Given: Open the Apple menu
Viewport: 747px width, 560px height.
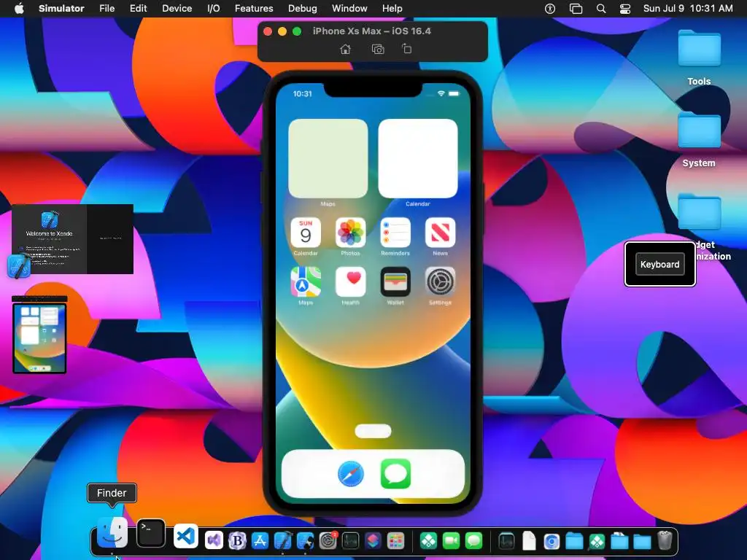Looking at the screenshot, I should click(19, 9).
